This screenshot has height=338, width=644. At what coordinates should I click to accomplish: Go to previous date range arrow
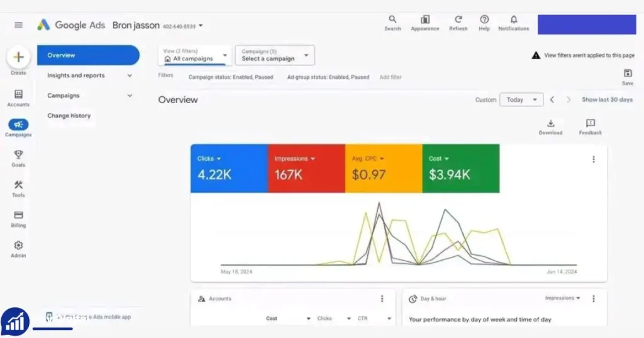point(552,100)
